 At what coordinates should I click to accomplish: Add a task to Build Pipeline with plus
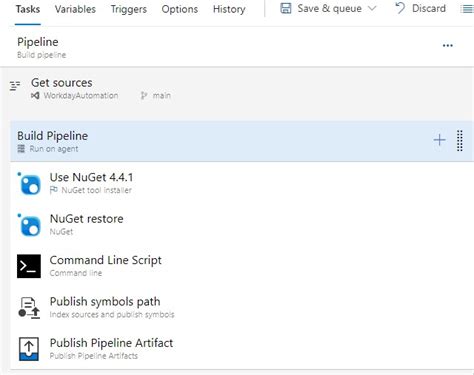(439, 140)
